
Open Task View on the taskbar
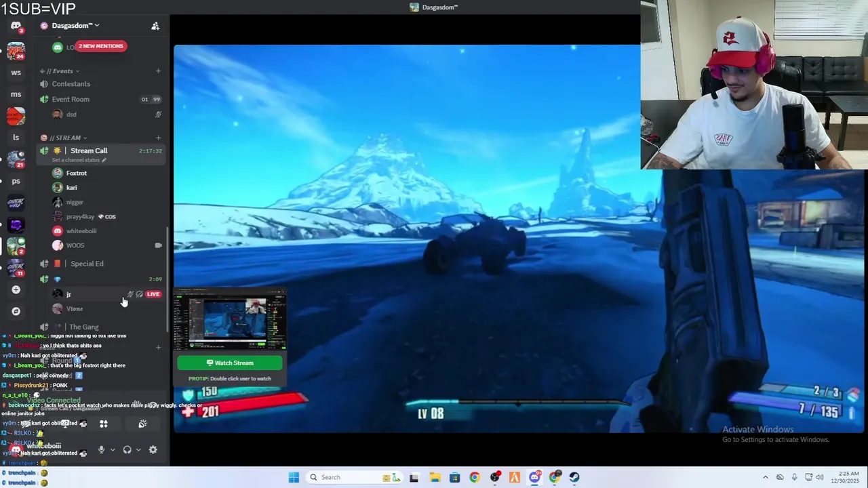tap(414, 477)
